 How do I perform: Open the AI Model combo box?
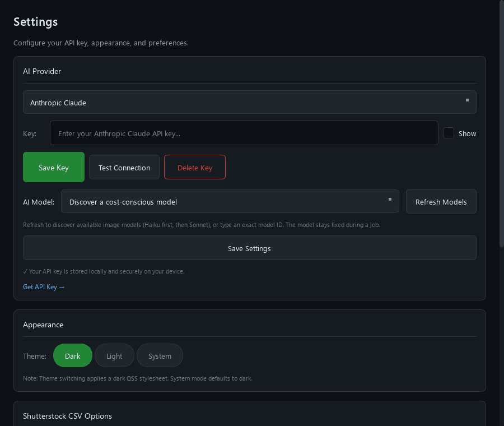230,201
